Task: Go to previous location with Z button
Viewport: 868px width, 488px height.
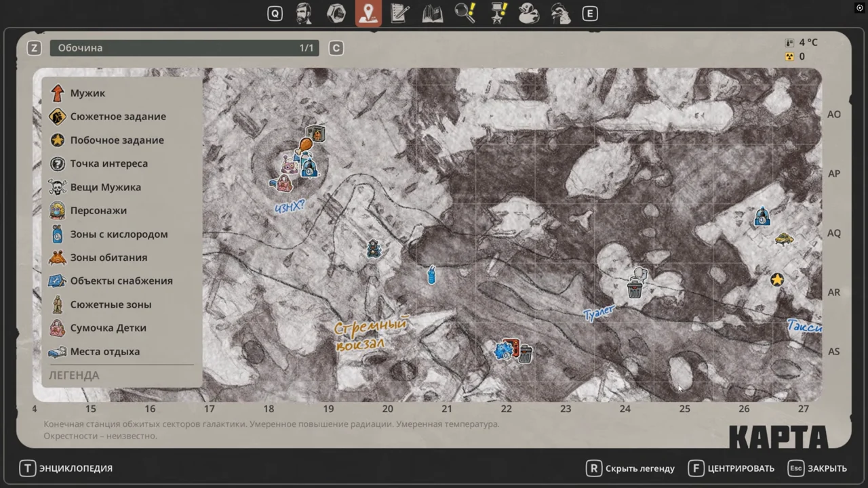Action: [34, 48]
